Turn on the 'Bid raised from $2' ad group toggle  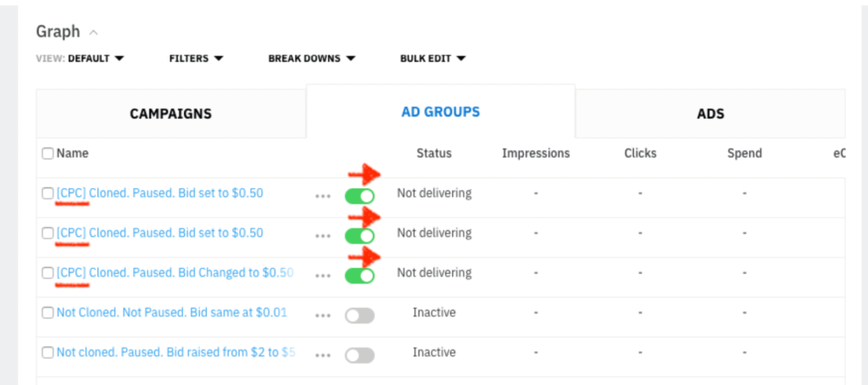pyautogui.click(x=359, y=354)
